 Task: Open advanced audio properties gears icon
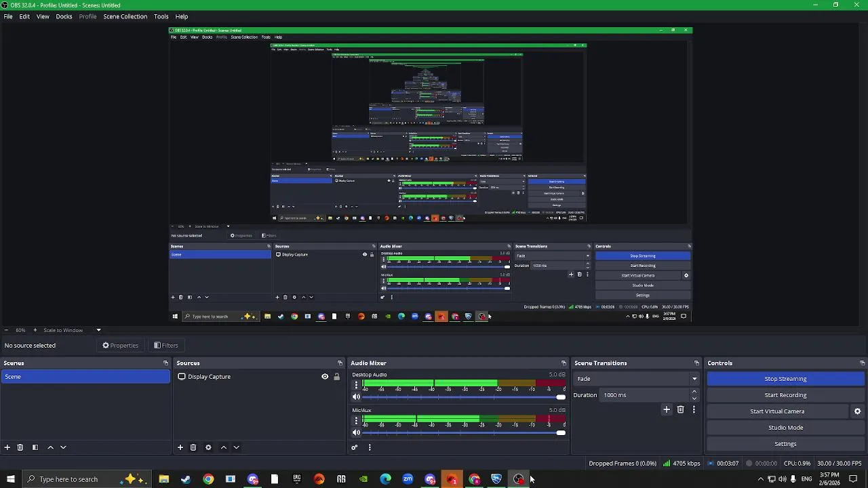pyautogui.click(x=354, y=447)
